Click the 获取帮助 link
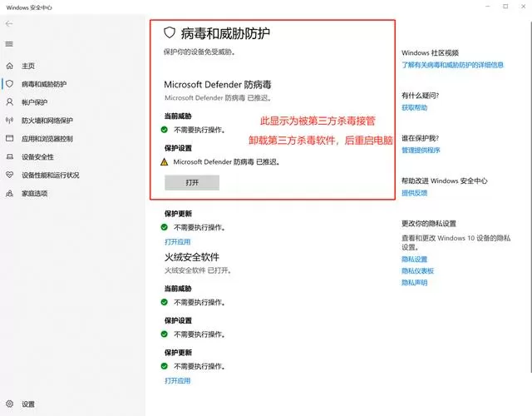532x416 pixels. [x=414, y=107]
